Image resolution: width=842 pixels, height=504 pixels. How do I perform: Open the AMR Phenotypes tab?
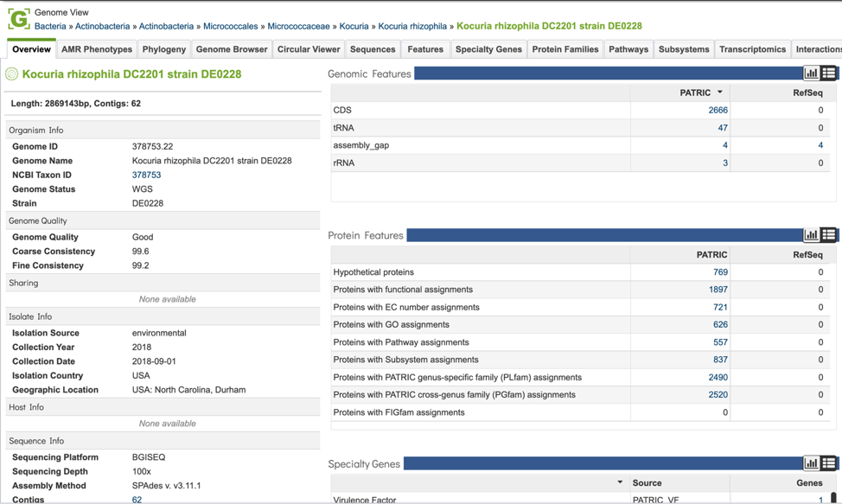pos(97,49)
